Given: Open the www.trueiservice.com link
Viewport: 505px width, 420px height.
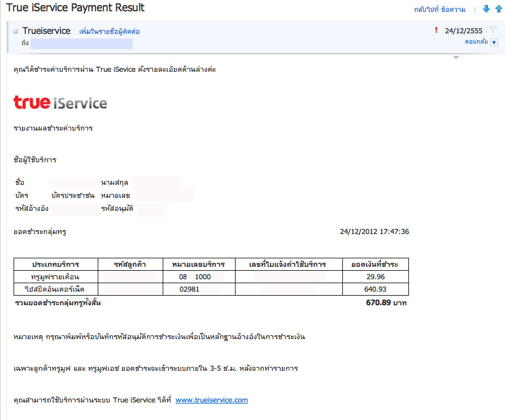Looking at the screenshot, I should click(x=212, y=400).
